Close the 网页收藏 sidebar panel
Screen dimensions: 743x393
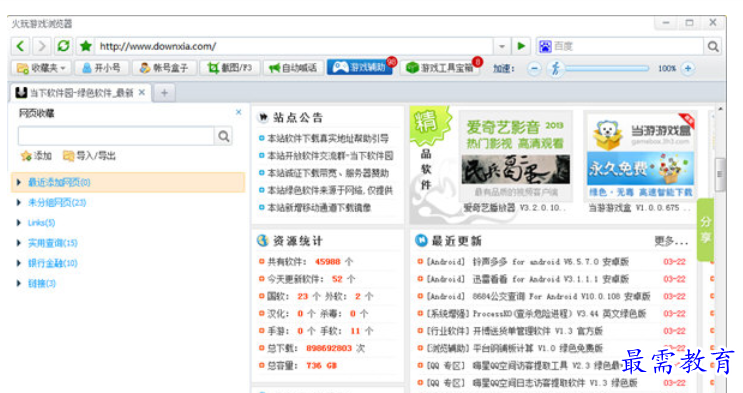[x=238, y=112]
